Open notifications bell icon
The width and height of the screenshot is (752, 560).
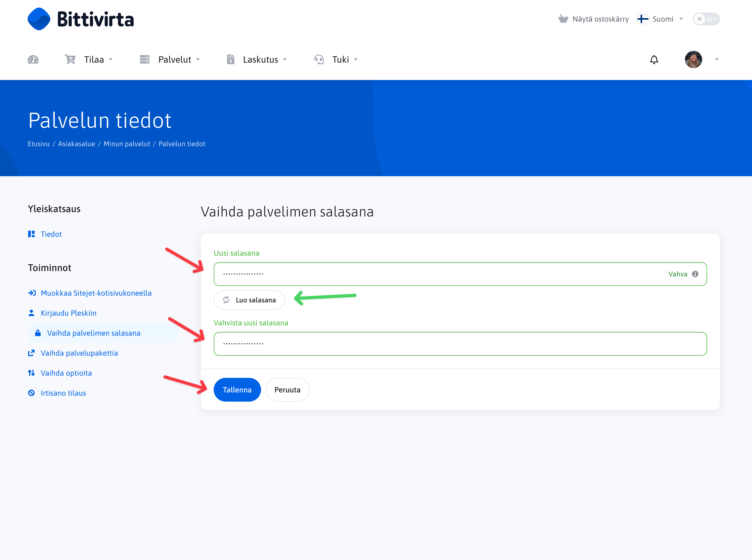pos(654,60)
